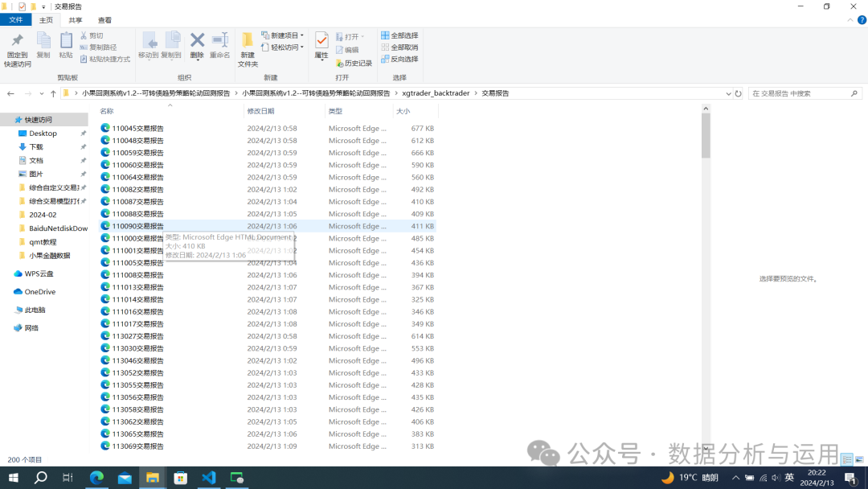Refresh the address bar location
This screenshot has width=868, height=489.
tap(738, 93)
